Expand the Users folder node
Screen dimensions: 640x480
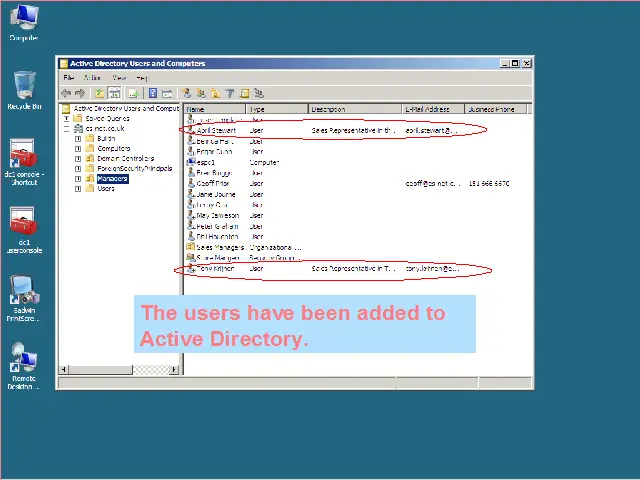point(78,189)
